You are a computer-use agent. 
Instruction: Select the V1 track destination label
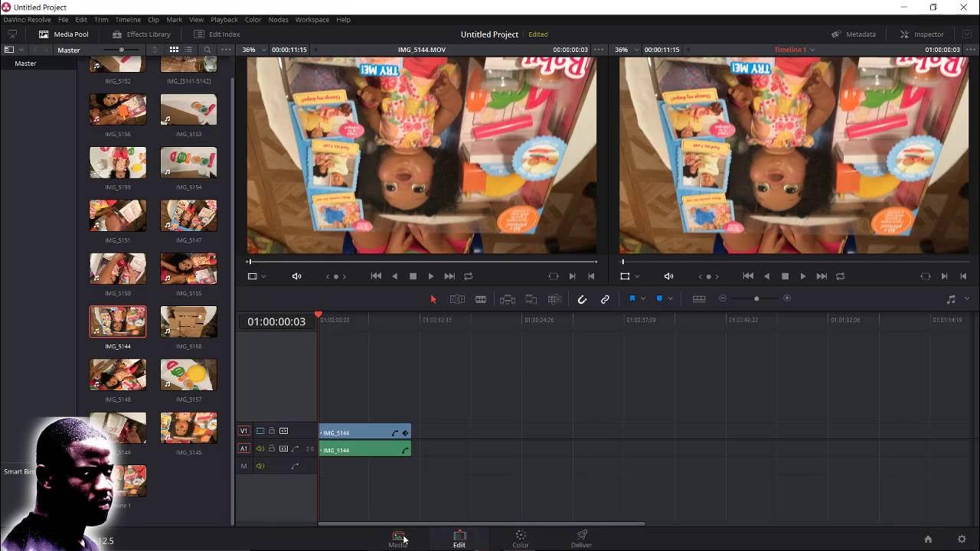click(x=244, y=431)
